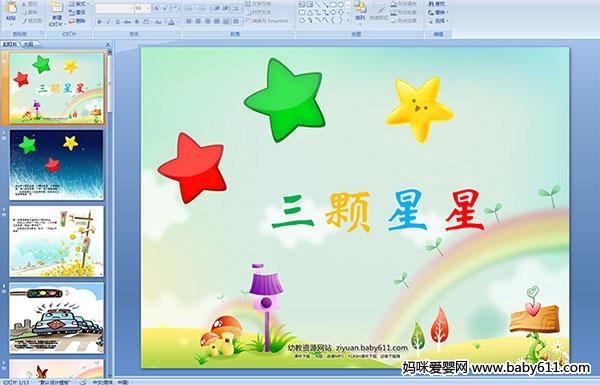Click the font color A icon

pyautogui.click(x=171, y=22)
